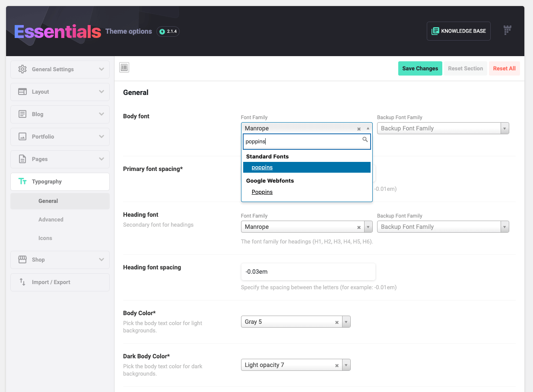Expand the Portfolio section chevron
The width and height of the screenshot is (533, 392).
(102, 136)
